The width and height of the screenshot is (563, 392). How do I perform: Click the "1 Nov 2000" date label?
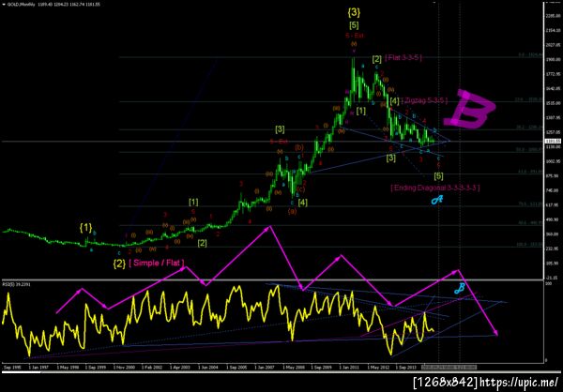(126, 368)
